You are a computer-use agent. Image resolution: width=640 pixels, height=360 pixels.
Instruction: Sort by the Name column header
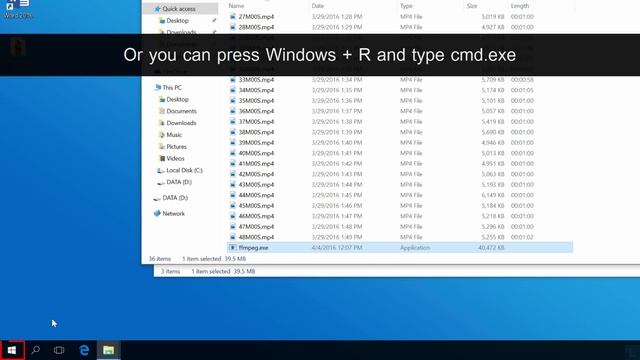point(236,6)
